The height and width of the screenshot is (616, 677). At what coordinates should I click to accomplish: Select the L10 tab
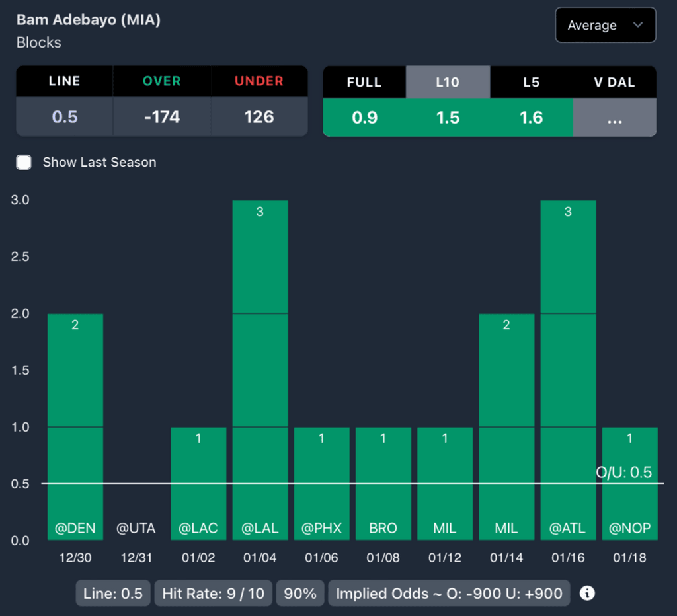coord(448,82)
